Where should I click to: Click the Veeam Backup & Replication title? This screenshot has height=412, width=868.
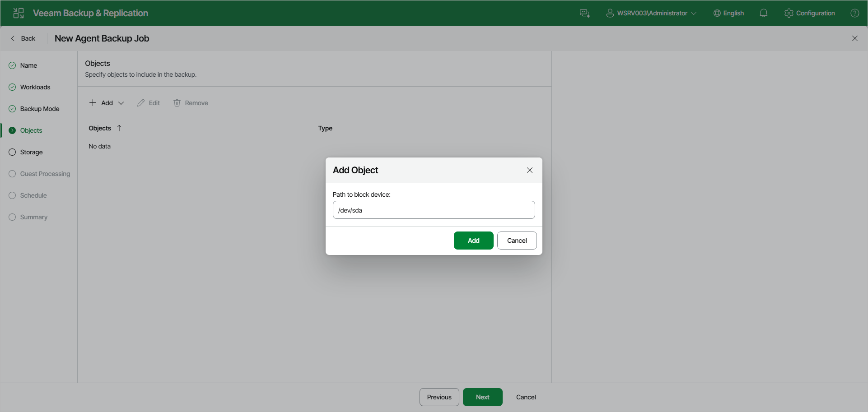(x=90, y=13)
